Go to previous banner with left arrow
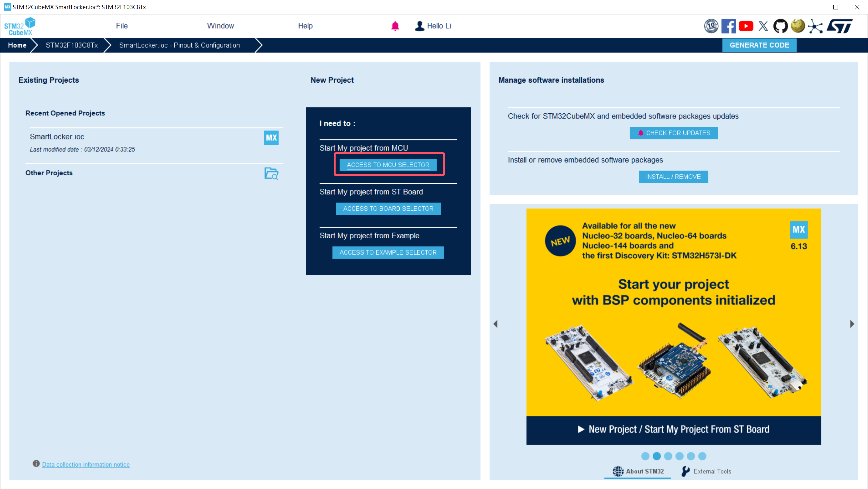 click(x=495, y=324)
